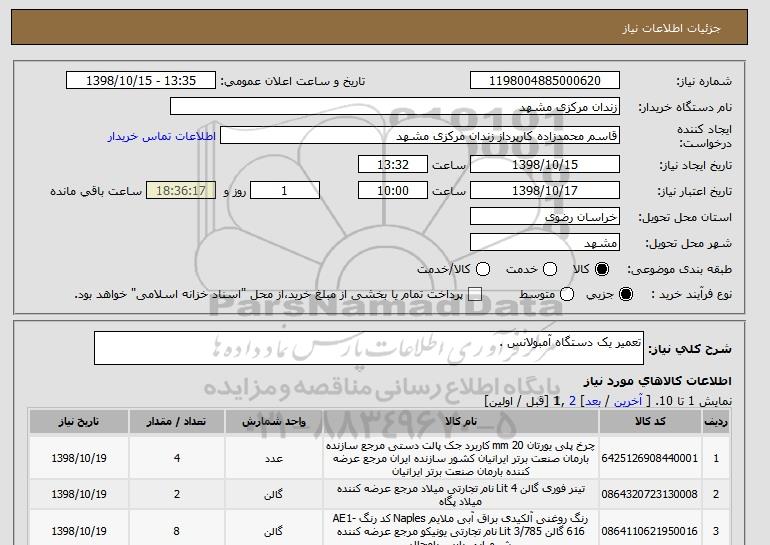This screenshot has width=770, height=545.
Task: Select the تینر فوری گالن item name
Action: (461, 495)
